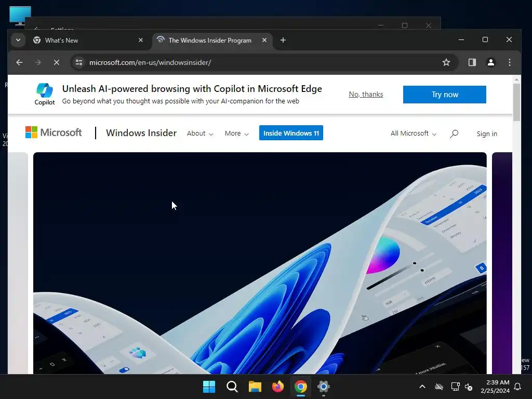
Task: Go back using Chrome's back arrow
Action: [x=19, y=62]
